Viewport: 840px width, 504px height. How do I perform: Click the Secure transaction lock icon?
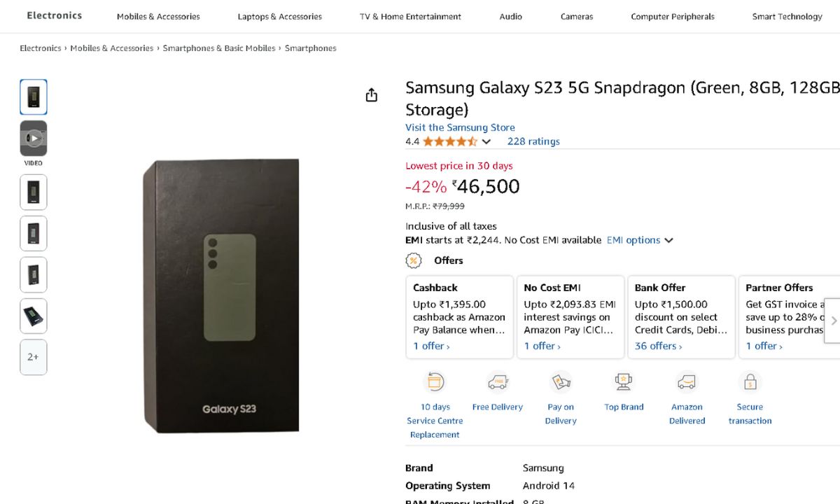click(x=750, y=382)
